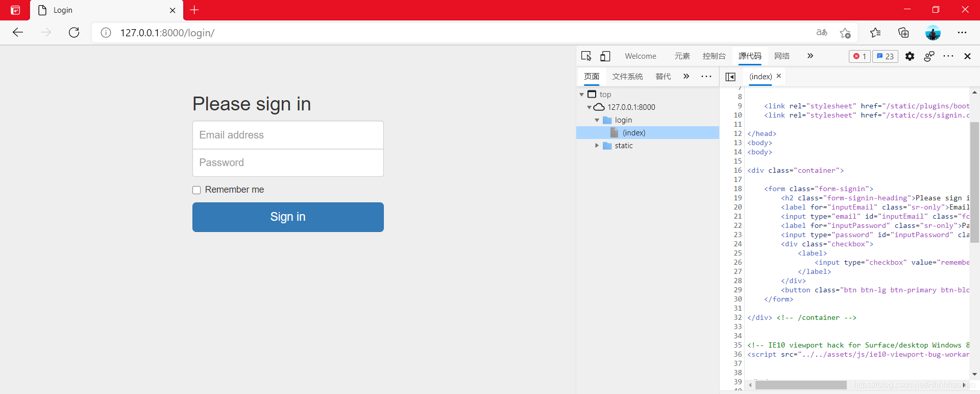Image resolution: width=980 pixels, height=394 pixels.
Task: Activate the inspect element picker
Action: [586, 56]
